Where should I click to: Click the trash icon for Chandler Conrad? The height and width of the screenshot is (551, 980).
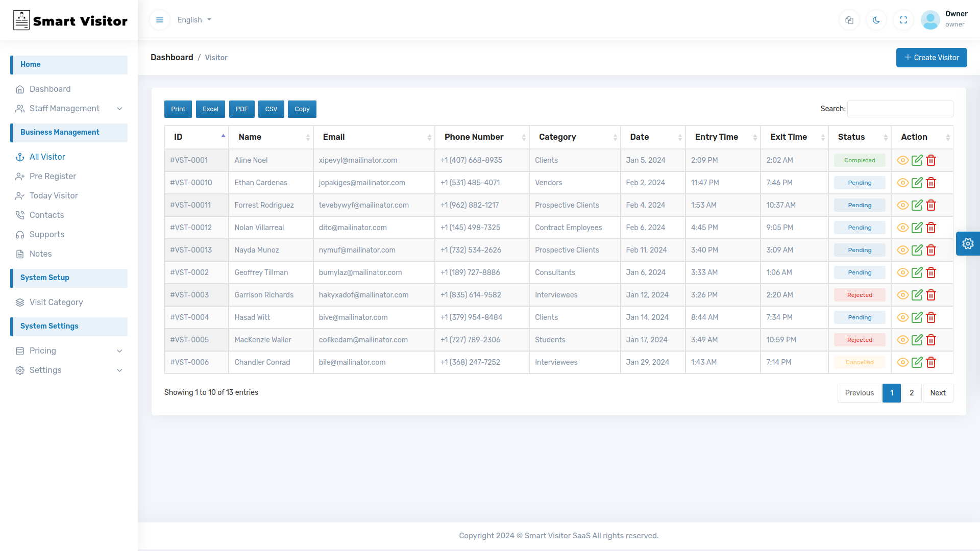click(931, 362)
